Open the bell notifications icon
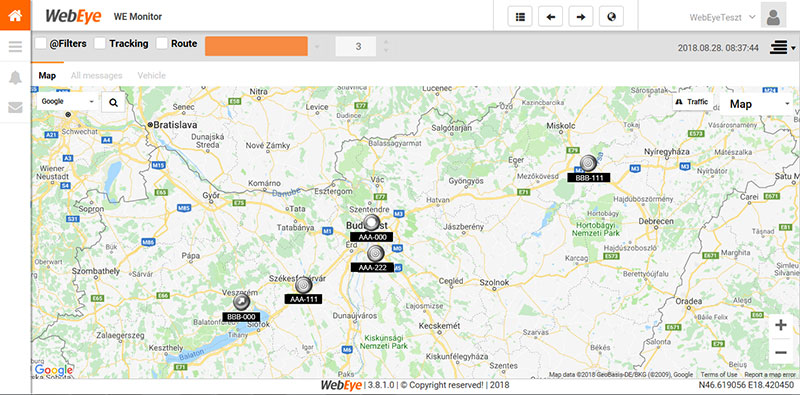The image size is (800, 395). pos(15,78)
